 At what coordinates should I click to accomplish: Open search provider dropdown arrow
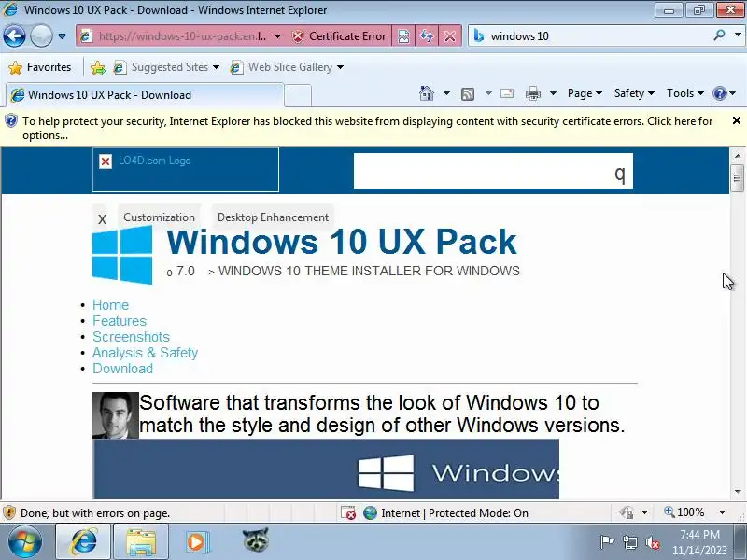coord(738,35)
